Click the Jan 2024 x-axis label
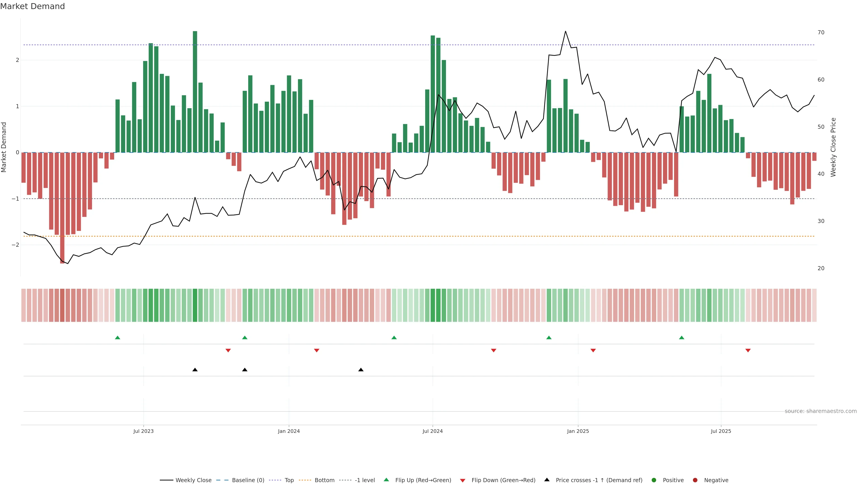 coord(289,431)
